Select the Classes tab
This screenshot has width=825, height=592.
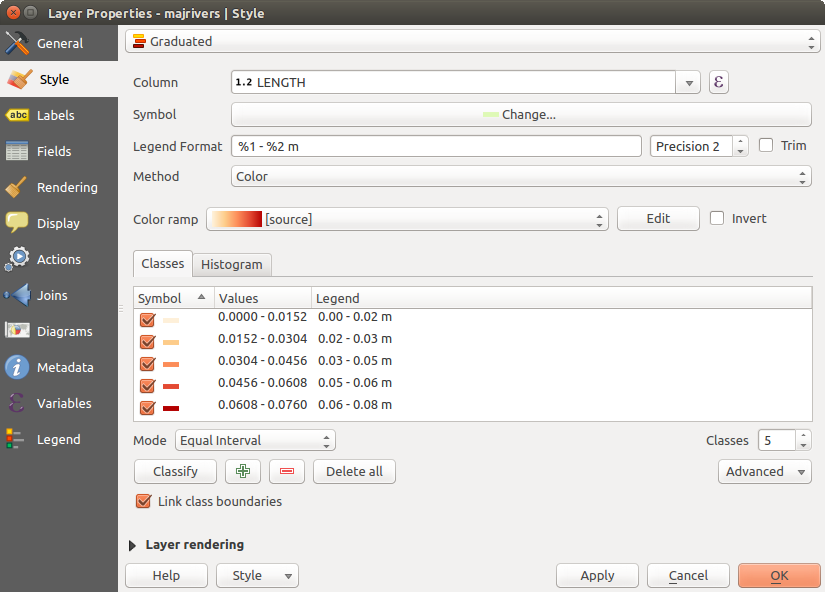click(x=162, y=264)
